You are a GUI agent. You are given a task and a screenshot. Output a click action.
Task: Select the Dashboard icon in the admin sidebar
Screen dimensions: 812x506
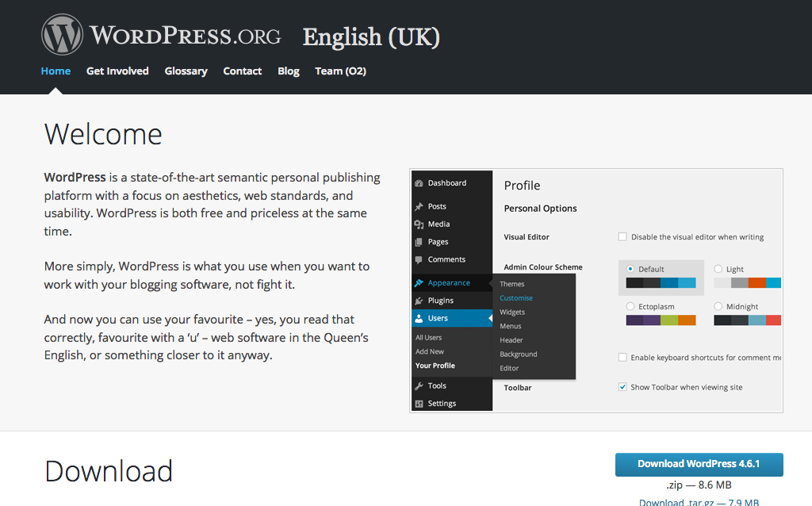tap(420, 183)
